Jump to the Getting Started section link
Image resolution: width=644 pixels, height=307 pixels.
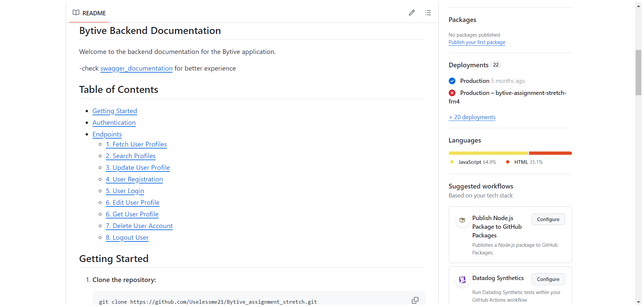115,111
